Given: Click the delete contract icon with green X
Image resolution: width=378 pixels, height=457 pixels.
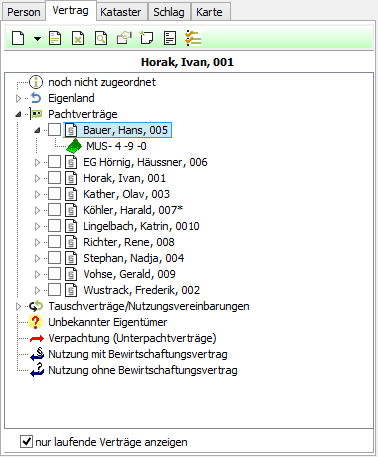Looking at the screenshot, I should [78, 38].
